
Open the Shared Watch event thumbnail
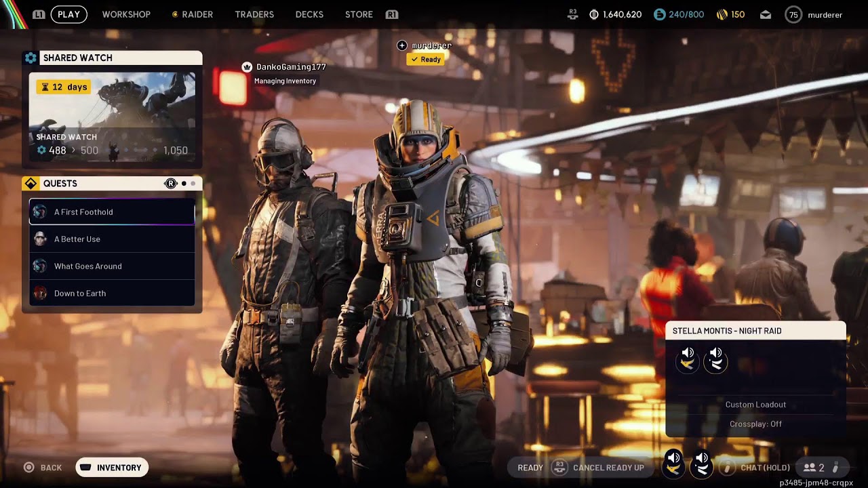[112, 117]
